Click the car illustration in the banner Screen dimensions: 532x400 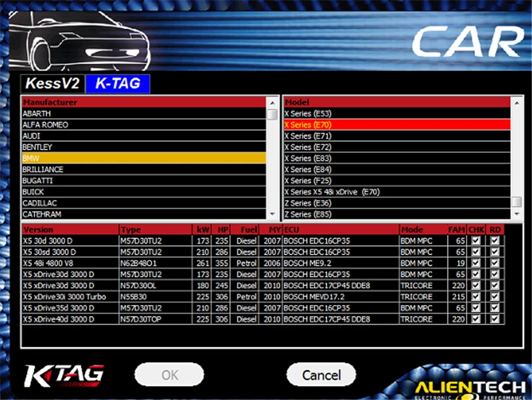78,41
